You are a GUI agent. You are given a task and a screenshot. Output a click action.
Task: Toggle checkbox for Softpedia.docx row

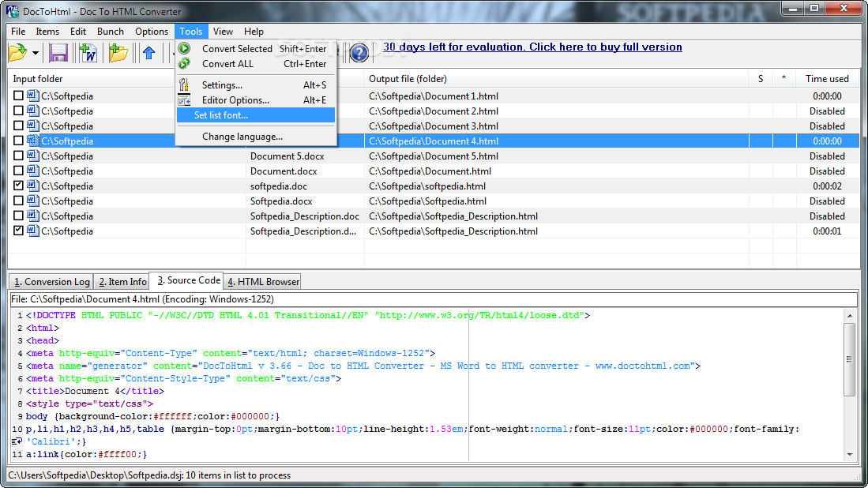coord(18,201)
